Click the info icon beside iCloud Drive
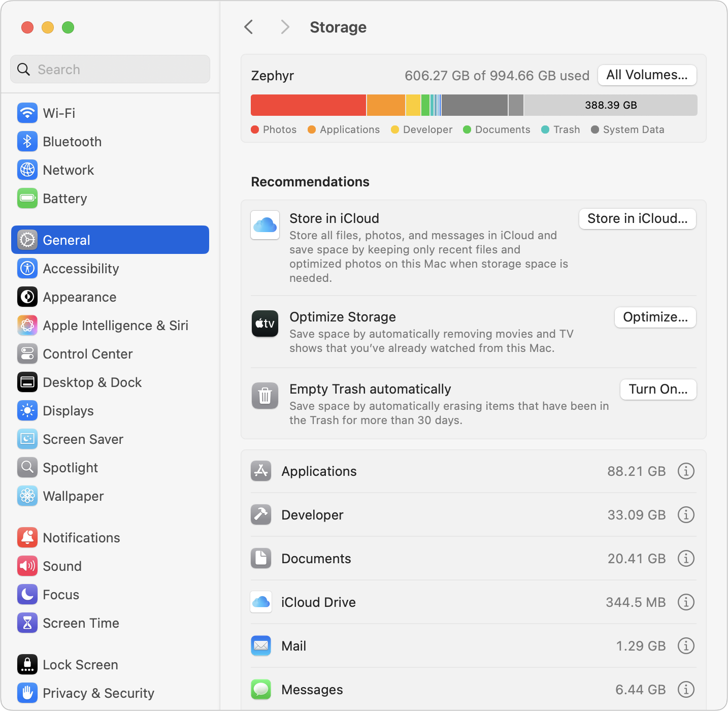 (x=686, y=602)
